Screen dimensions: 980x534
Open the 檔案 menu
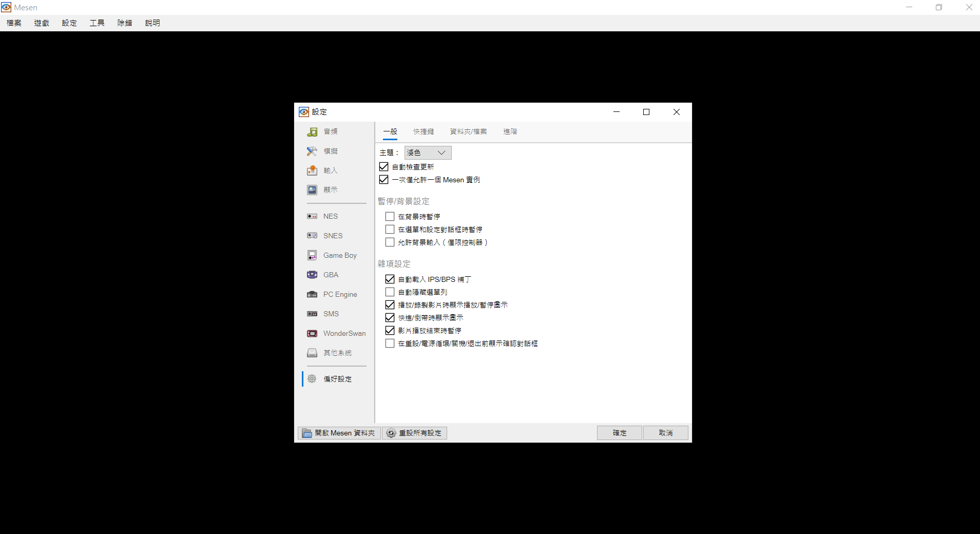pyautogui.click(x=14, y=23)
